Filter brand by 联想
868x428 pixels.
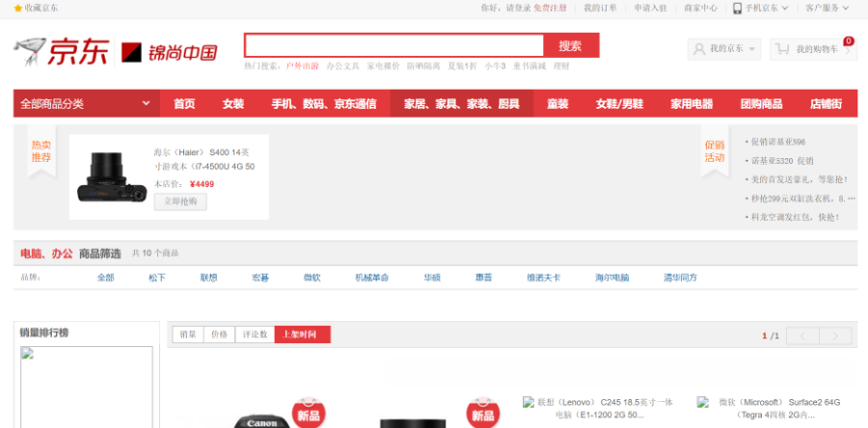coord(208,278)
